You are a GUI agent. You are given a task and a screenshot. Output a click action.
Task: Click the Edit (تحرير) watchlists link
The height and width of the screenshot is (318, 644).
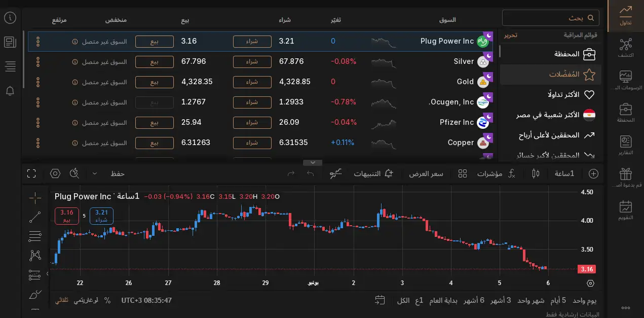pos(510,36)
